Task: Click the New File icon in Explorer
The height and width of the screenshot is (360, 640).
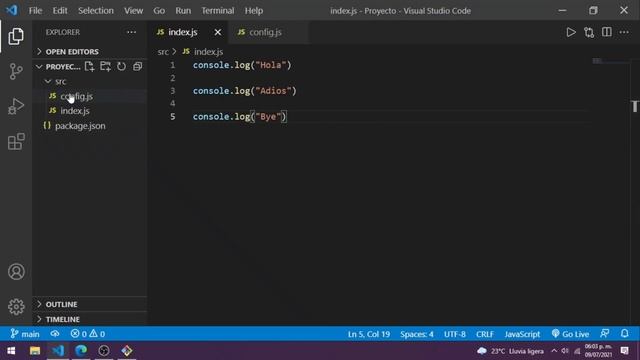Action: (x=89, y=67)
